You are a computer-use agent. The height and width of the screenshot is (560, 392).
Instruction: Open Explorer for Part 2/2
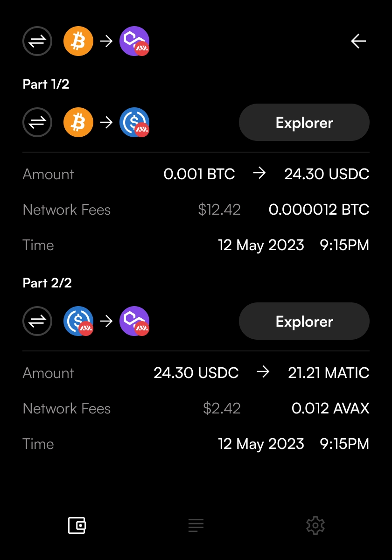click(x=304, y=321)
